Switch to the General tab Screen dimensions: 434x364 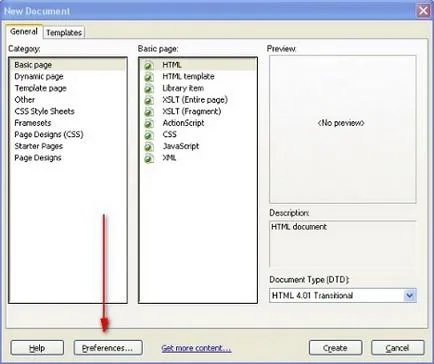pyautogui.click(x=24, y=32)
